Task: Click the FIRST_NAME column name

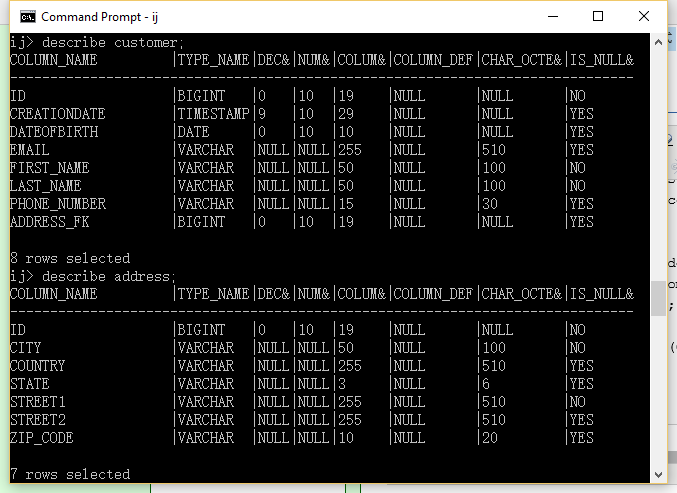Action: pyautogui.click(x=50, y=168)
